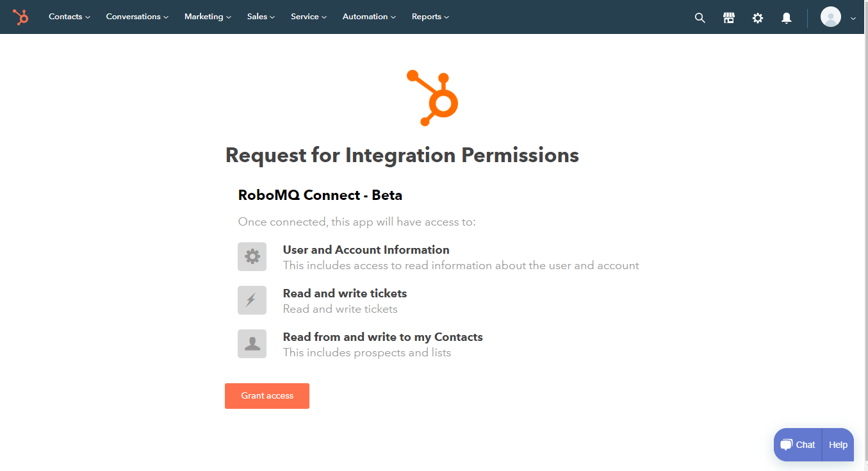Open the Contacts menu
Screen dimensions: 868x471
pyautogui.click(x=69, y=17)
